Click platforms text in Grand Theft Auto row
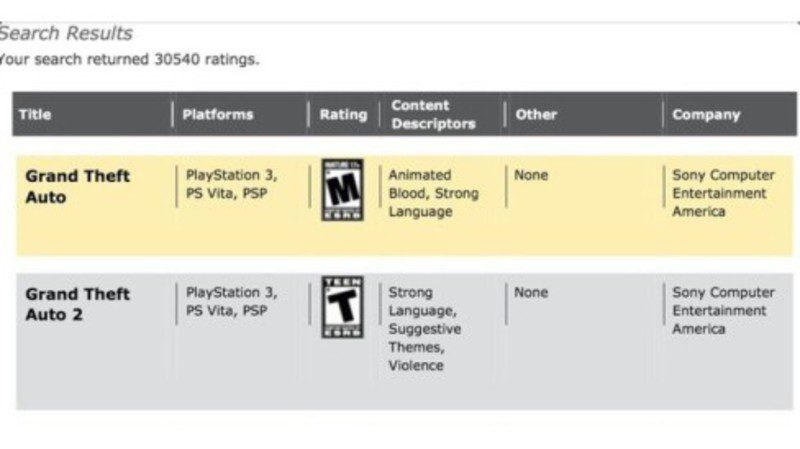 coord(231,184)
